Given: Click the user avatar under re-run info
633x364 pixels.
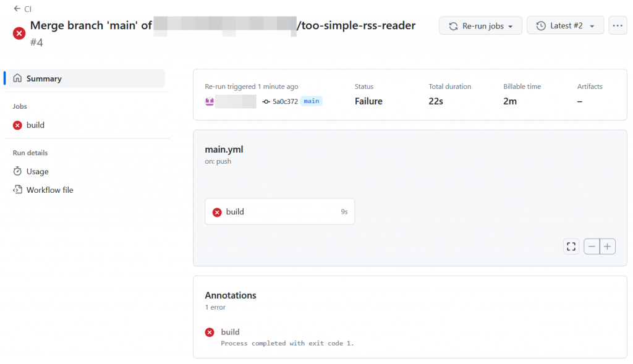Looking at the screenshot, I should (x=210, y=101).
